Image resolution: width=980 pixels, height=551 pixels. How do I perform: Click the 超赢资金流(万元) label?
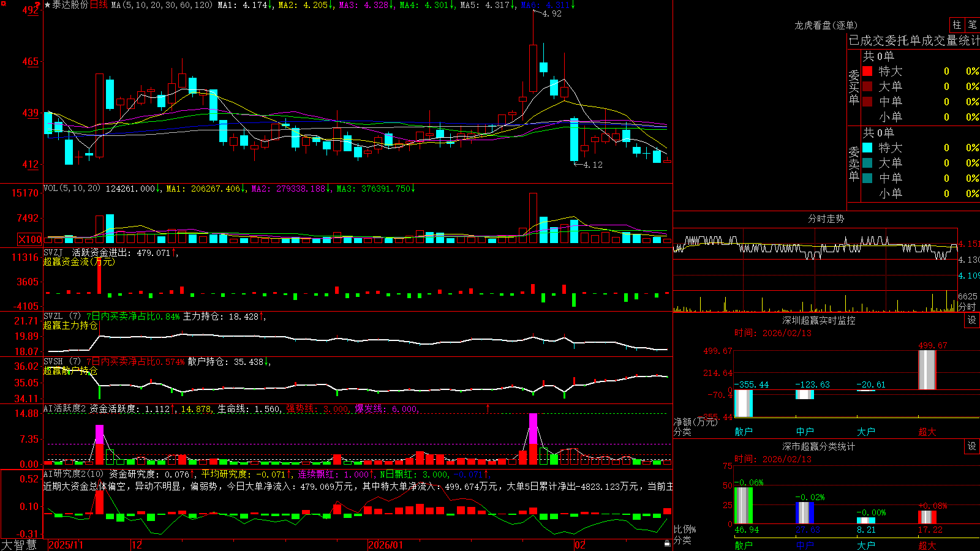click(x=79, y=261)
